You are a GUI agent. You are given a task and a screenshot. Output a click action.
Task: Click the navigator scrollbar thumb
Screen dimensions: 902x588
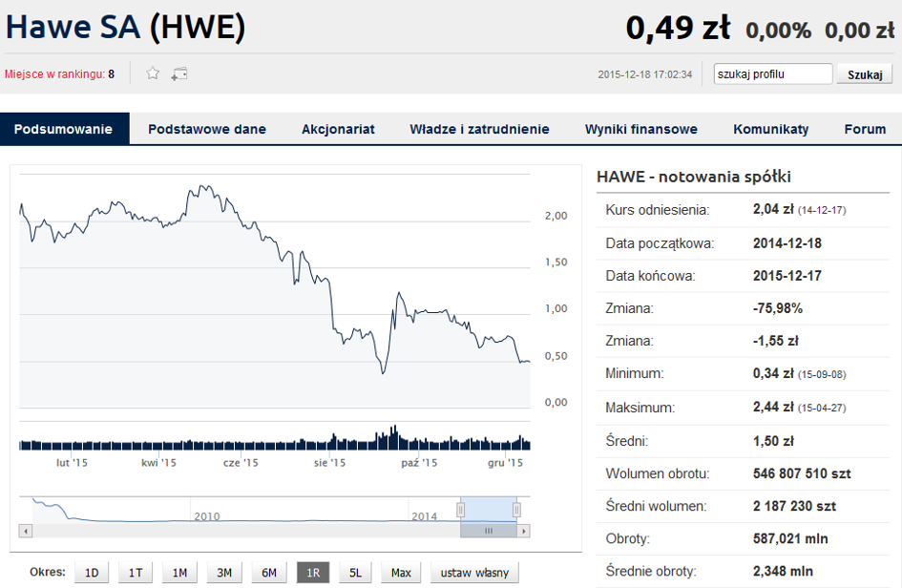tap(489, 531)
